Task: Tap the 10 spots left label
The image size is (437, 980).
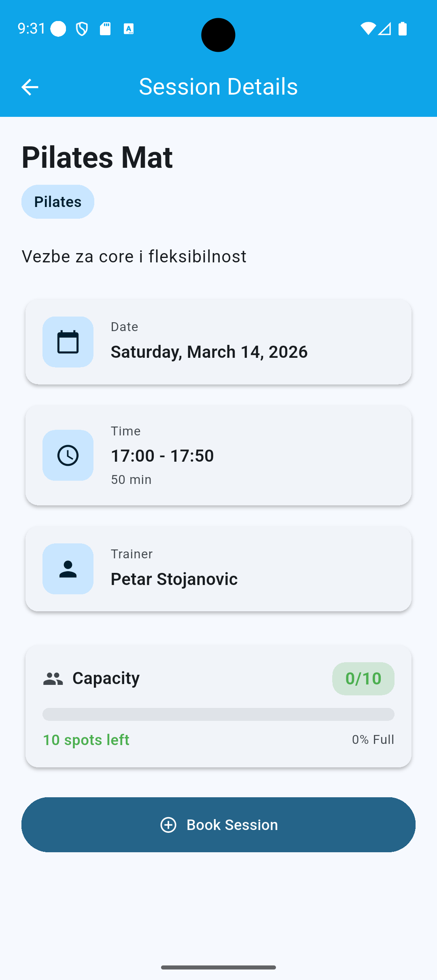Action: point(86,740)
